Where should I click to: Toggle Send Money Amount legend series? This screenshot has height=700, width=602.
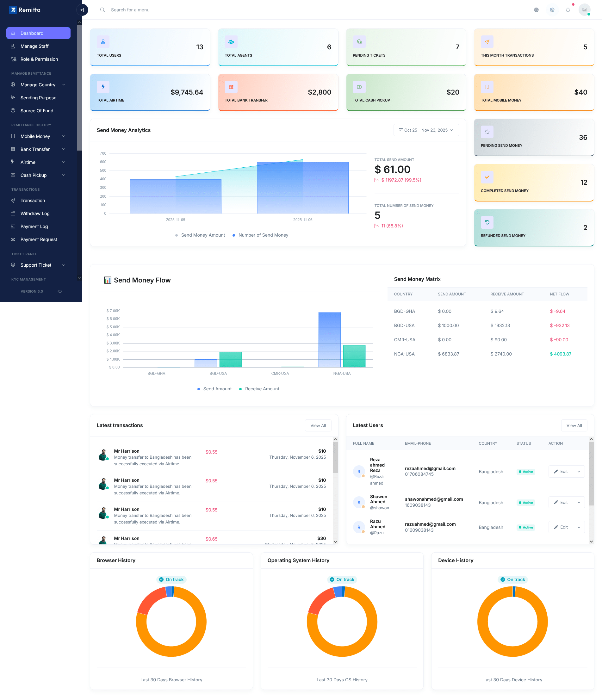point(200,235)
